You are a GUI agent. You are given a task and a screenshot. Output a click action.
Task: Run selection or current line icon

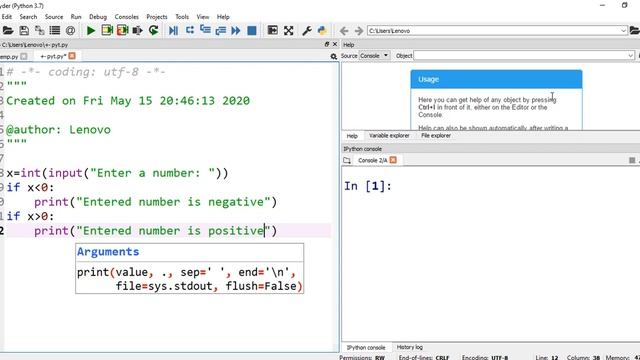pyautogui.click(x=138, y=31)
